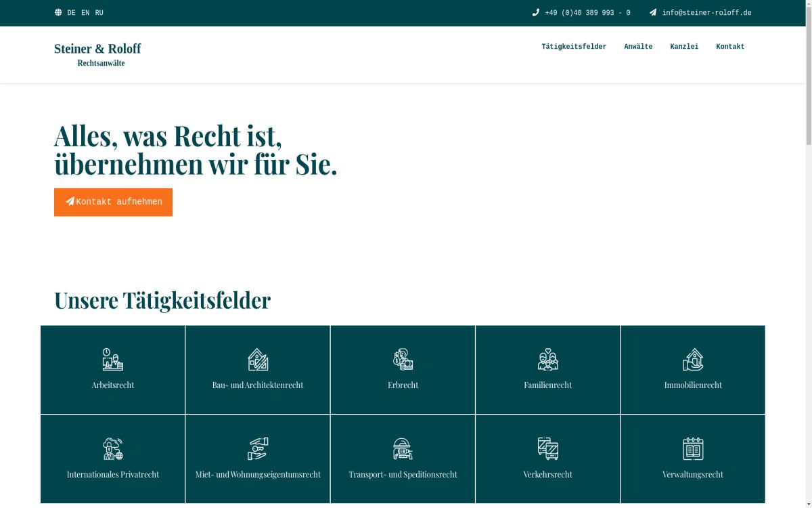
Task: Select the Immobilienrecht house-in-hand icon
Action: 693,360
